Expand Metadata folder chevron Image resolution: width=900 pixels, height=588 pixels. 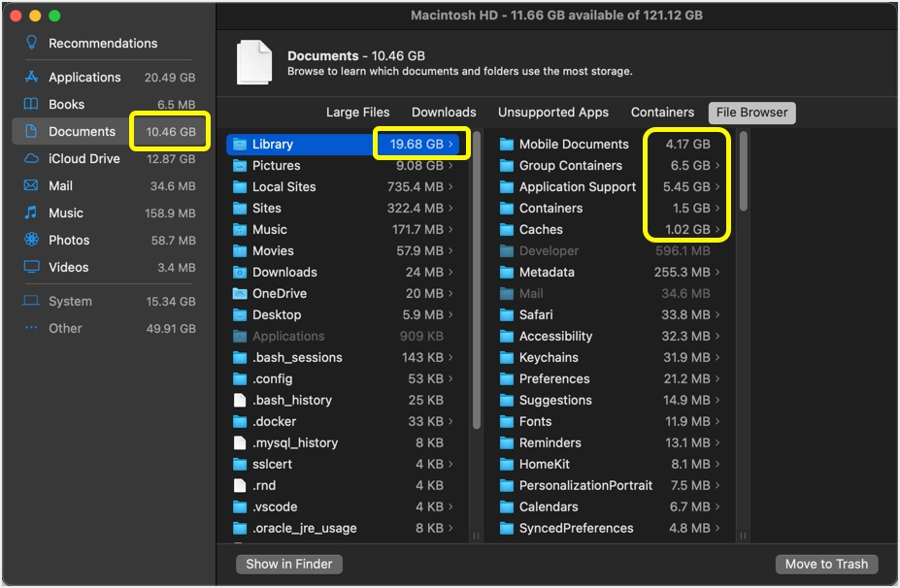(717, 272)
